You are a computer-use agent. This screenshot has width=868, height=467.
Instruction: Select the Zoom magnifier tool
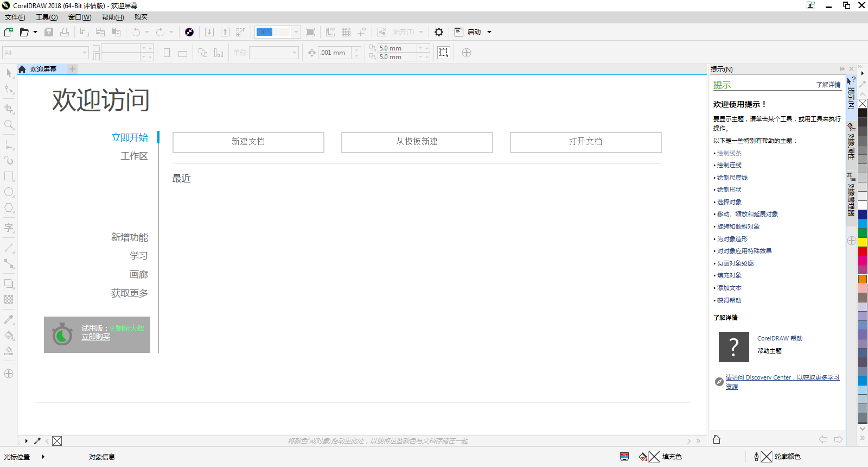coord(9,125)
